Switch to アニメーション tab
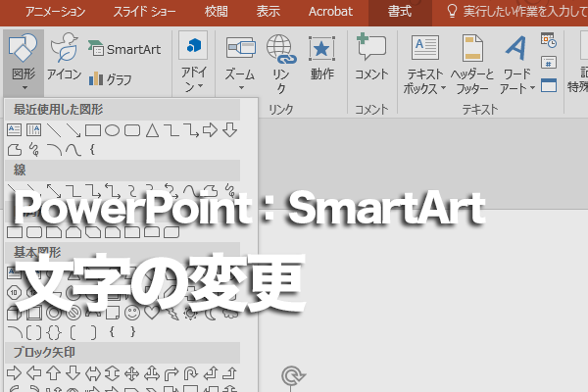The height and width of the screenshot is (392, 588). point(55,12)
